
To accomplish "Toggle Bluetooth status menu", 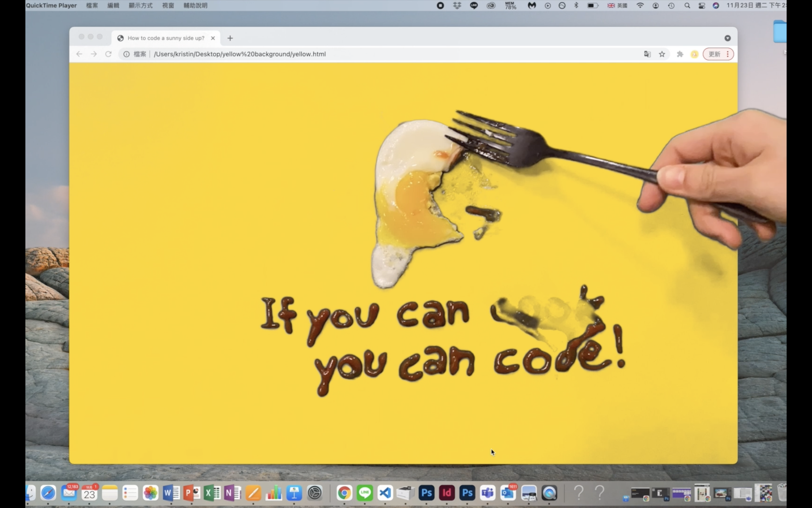I will pos(576,6).
